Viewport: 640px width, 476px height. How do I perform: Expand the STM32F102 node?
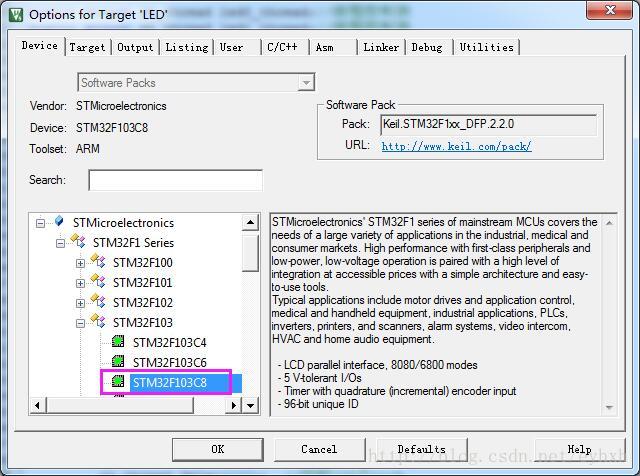click(x=80, y=303)
